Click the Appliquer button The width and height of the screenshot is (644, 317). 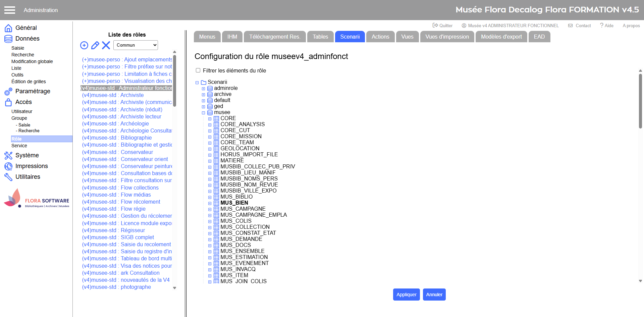pyautogui.click(x=406, y=295)
